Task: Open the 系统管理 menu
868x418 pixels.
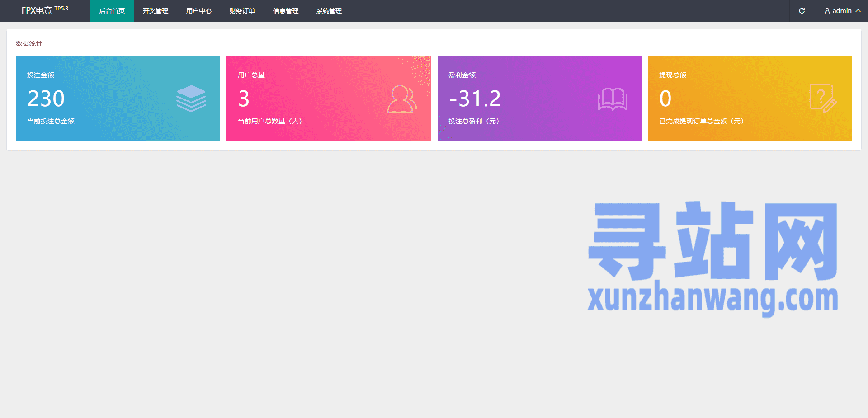Action: click(x=329, y=11)
